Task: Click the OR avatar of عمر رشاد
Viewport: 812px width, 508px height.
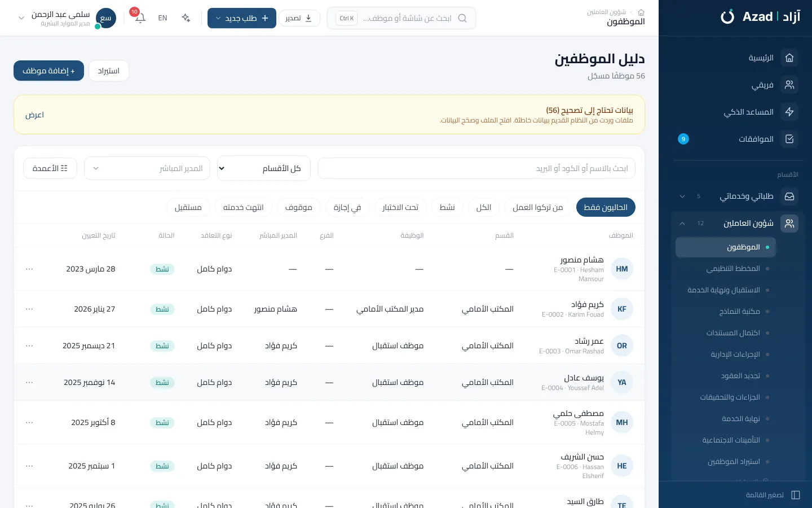Action: click(x=622, y=346)
